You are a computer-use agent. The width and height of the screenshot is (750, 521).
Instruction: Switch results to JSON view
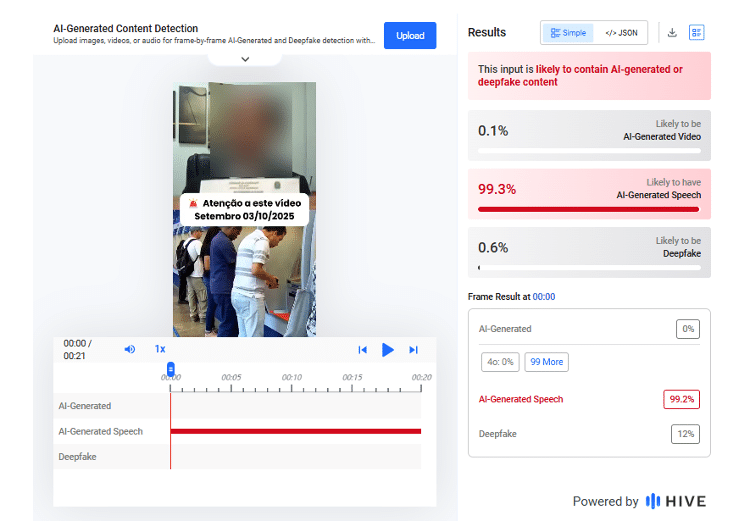pyautogui.click(x=621, y=33)
